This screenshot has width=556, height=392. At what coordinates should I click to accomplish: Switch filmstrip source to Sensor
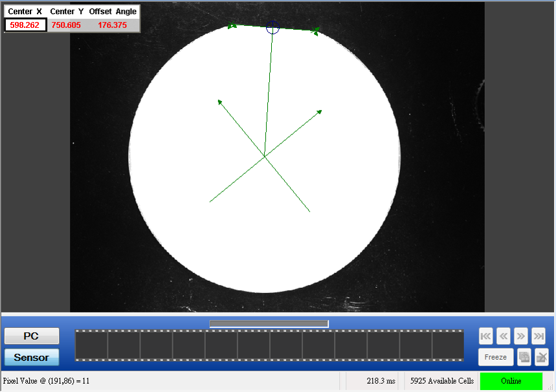pyautogui.click(x=32, y=357)
